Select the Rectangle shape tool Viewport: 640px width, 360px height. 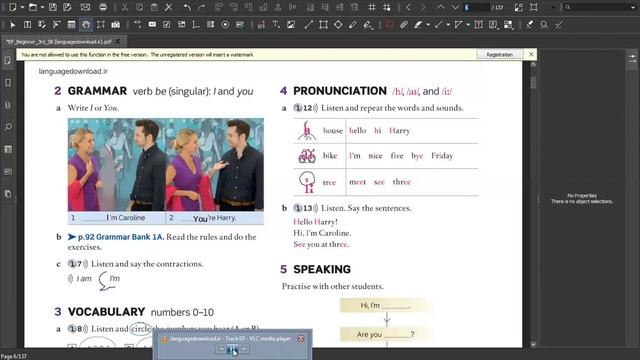(323, 25)
